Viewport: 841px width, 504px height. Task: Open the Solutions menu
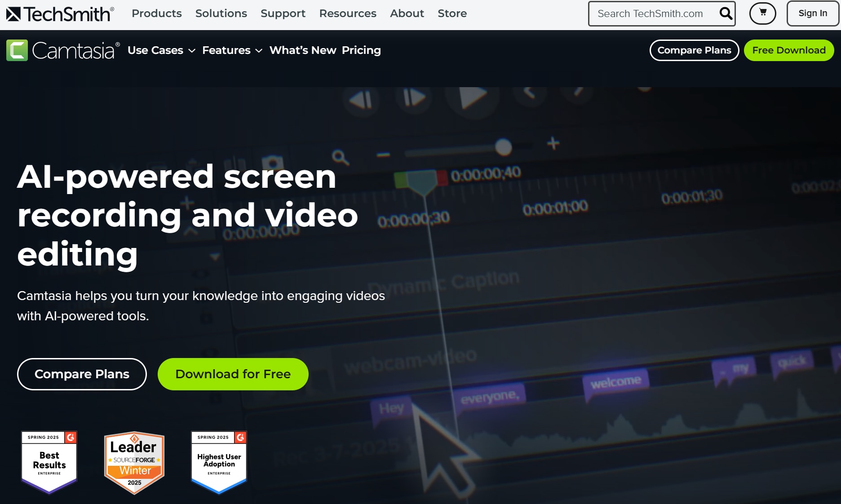tap(221, 13)
